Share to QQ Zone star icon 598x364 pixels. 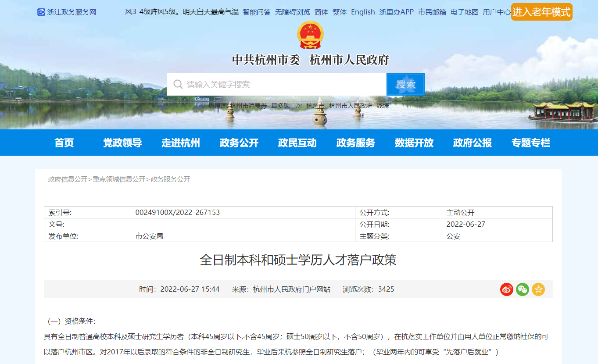coord(538,289)
